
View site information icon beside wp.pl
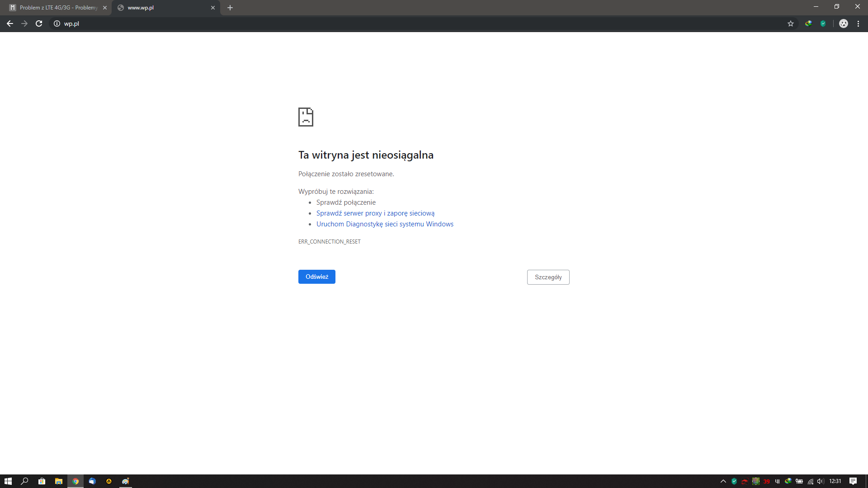[x=57, y=23]
